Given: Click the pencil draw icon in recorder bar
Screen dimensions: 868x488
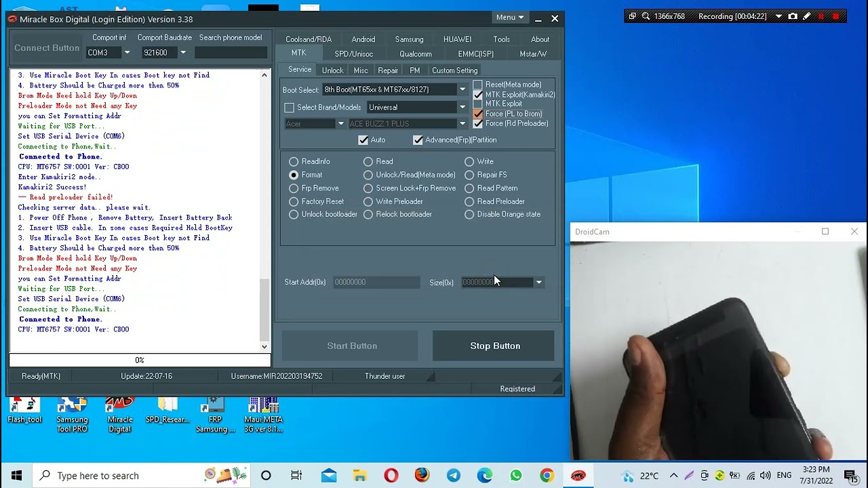Looking at the screenshot, I should [x=807, y=16].
